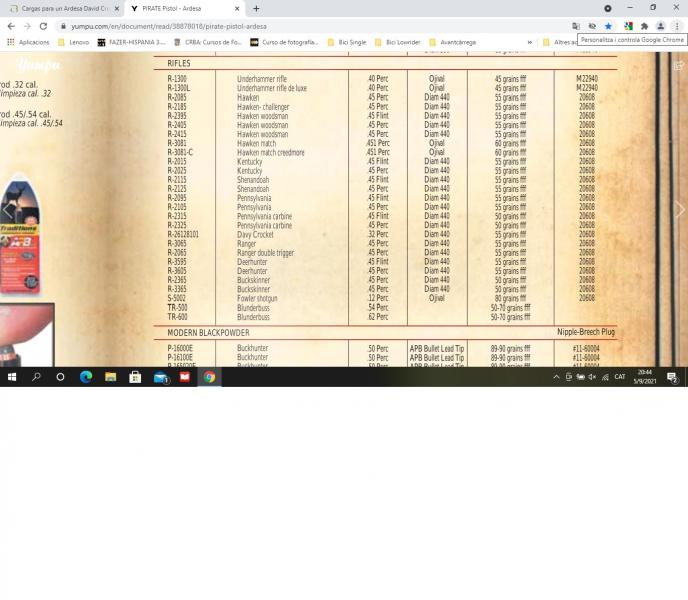Open the Chrome three-dot menu
This screenshot has width=688, height=600.
pos(677,26)
